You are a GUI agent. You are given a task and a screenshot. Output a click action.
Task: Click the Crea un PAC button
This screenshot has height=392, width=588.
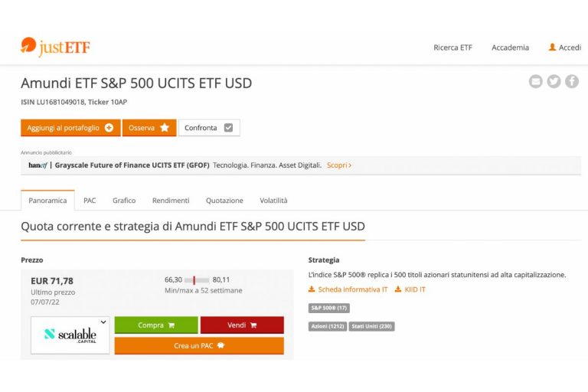tap(199, 345)
